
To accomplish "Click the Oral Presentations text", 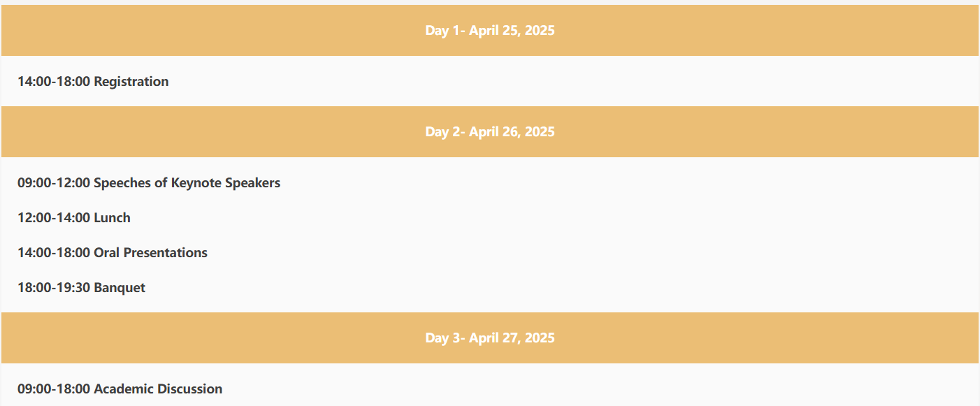I will coord(150,253).
